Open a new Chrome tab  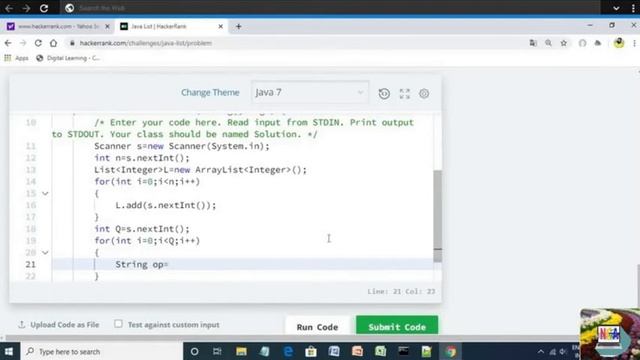[x=238, y=26]
